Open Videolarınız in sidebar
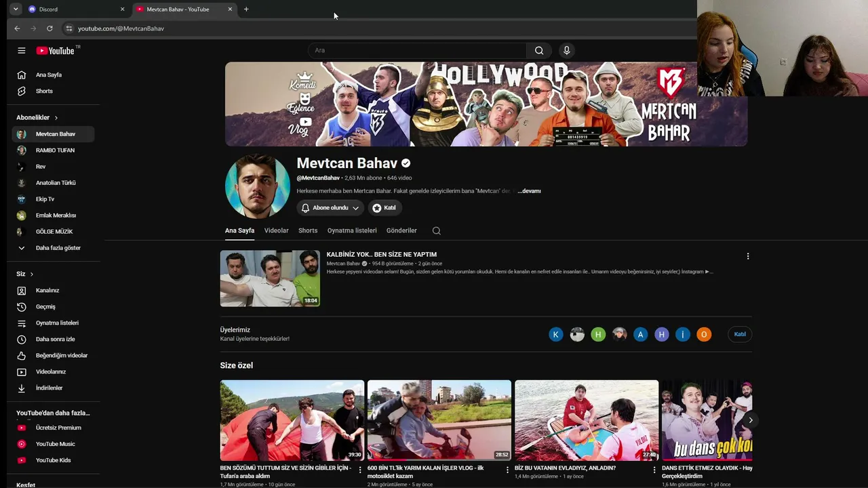Viewport: 868px width, 488px height. tap(53, 371)
